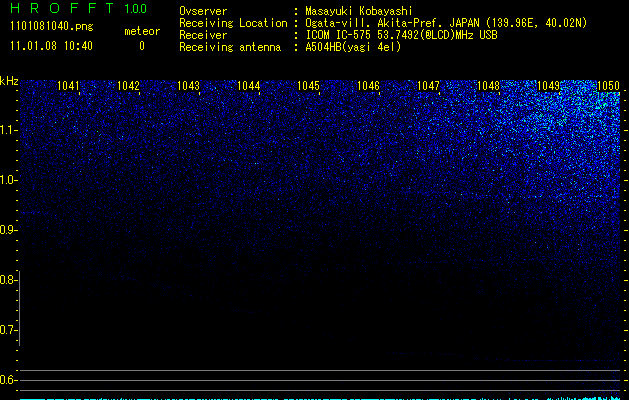Click the meteor count value 0
Image resolution: width=629 pixels, height=400 pixels.
tap(142, 47)
